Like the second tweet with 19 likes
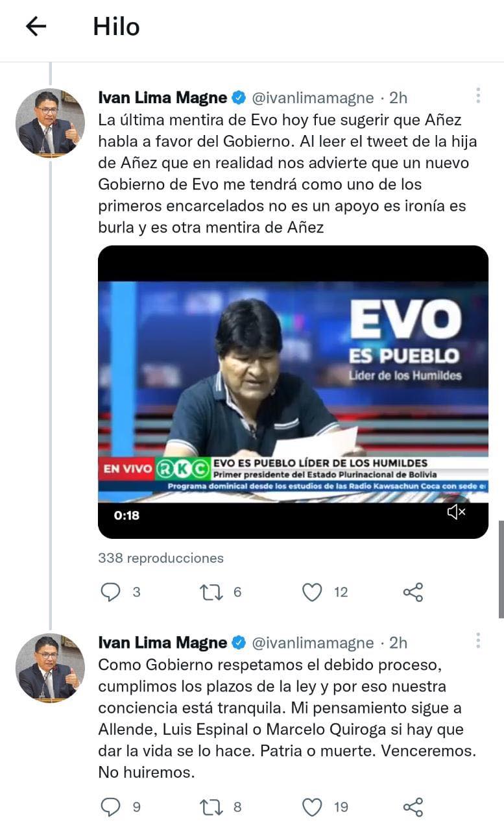The height and width of the screenshot is (831, 504). coord(313,807)
